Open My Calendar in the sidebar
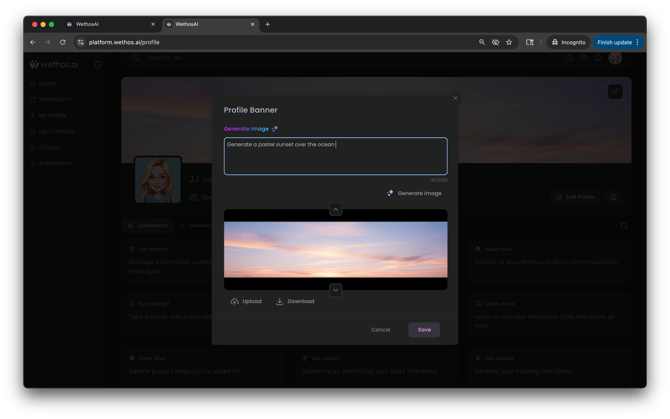 pos(53,131)
